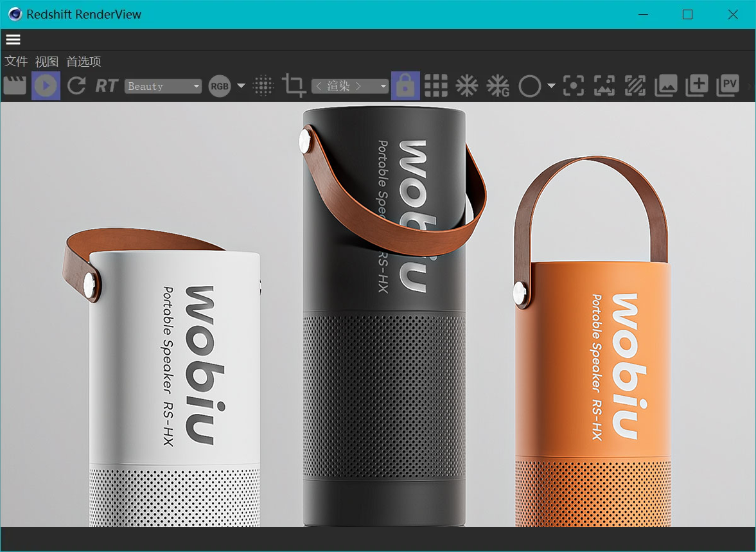
Task: Start a final render with the clapperboard icon
Action: (x=15, y=86)
